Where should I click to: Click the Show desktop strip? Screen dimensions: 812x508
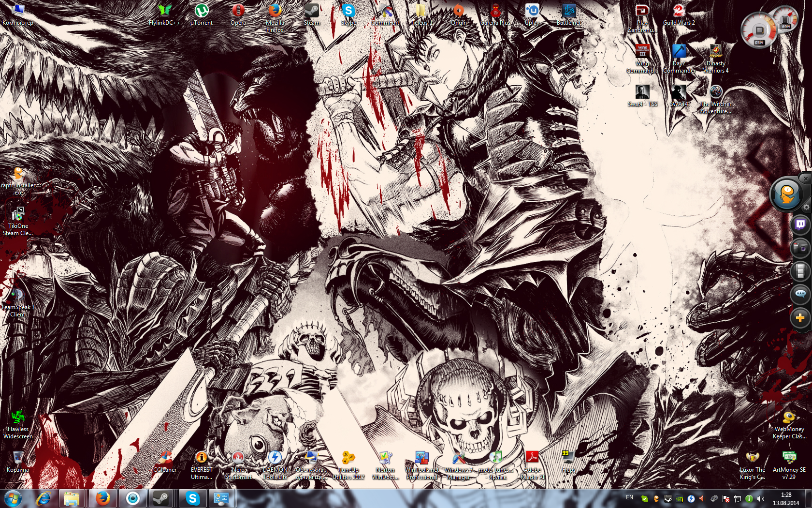pyautogui.click(x=809, y=498)
